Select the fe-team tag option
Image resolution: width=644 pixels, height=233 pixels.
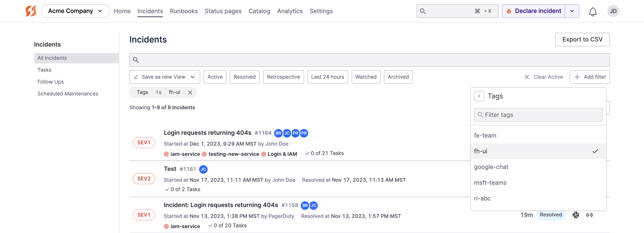pos(538,135)
